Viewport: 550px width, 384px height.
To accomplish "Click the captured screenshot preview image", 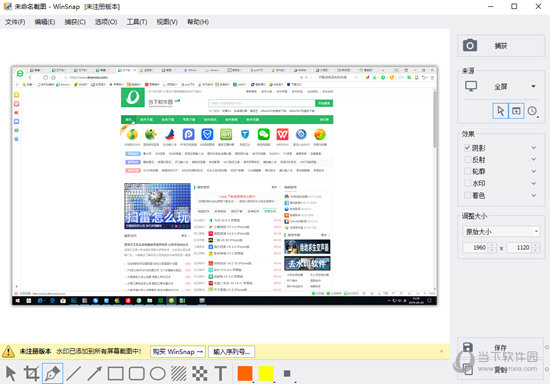I will (224, 186).
